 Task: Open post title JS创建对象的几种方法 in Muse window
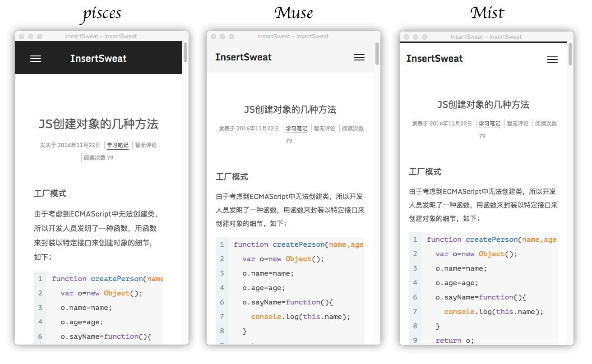290,110
